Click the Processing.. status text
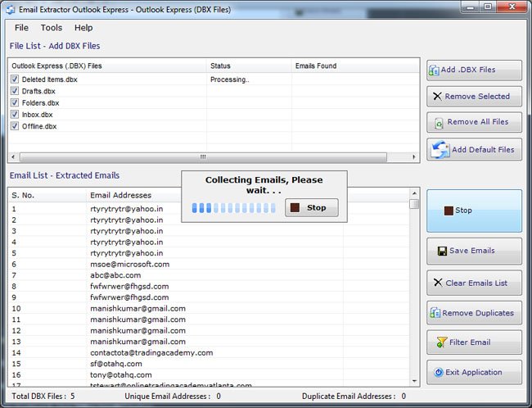This screenshot has width=532, height=408. click(x=230, y=79)
